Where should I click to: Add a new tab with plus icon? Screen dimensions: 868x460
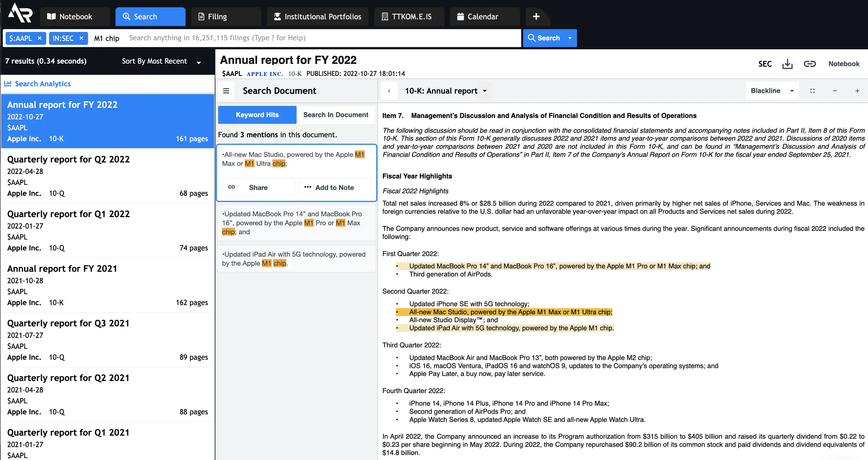tap(536, 17)
